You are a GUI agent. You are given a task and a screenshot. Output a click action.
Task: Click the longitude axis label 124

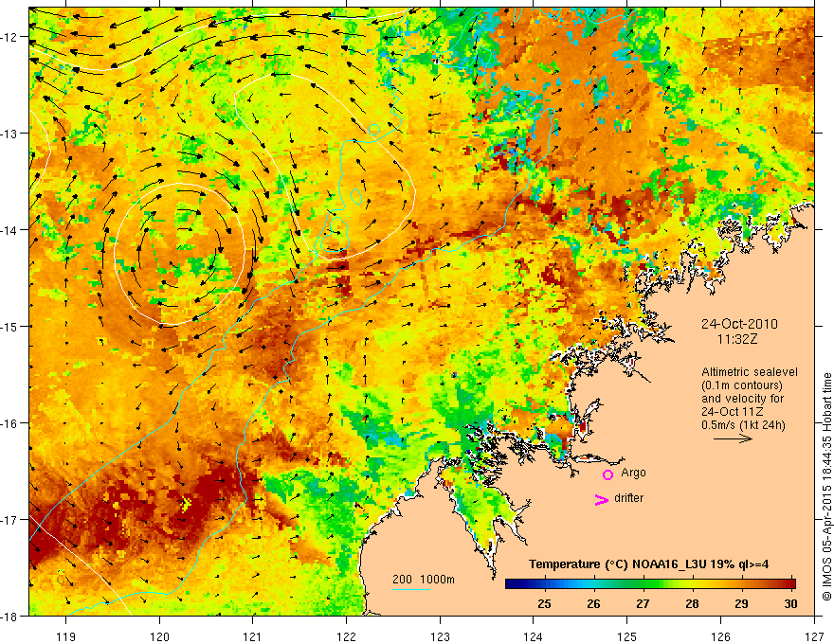pos(534,636)
